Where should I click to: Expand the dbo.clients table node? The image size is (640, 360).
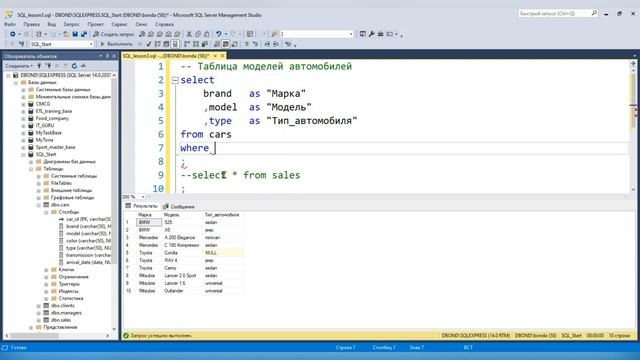[39, 306]
